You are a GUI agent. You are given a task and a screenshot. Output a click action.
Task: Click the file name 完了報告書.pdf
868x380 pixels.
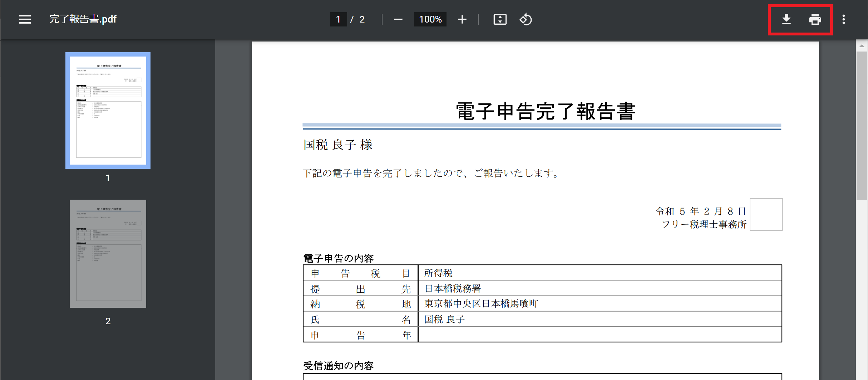(83, 19)
